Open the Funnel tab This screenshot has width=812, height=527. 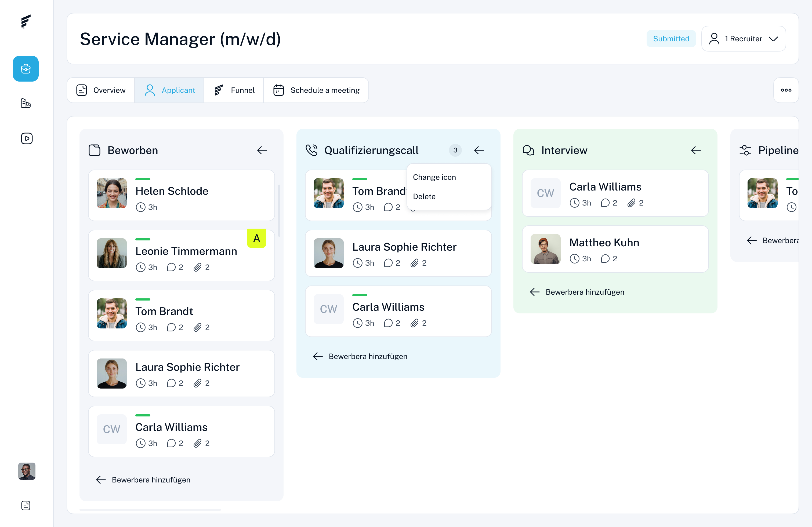(234, 90)
